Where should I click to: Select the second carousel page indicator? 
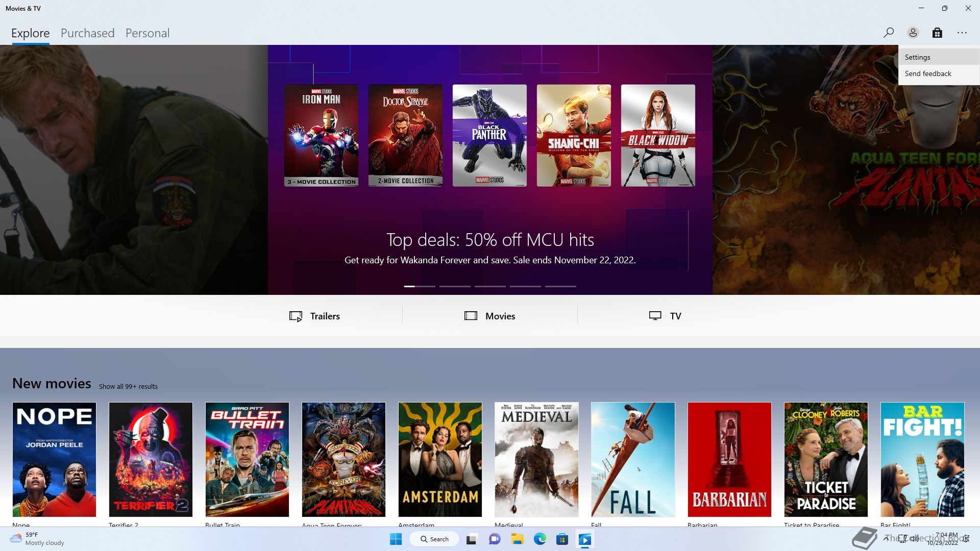pos(455,286)
